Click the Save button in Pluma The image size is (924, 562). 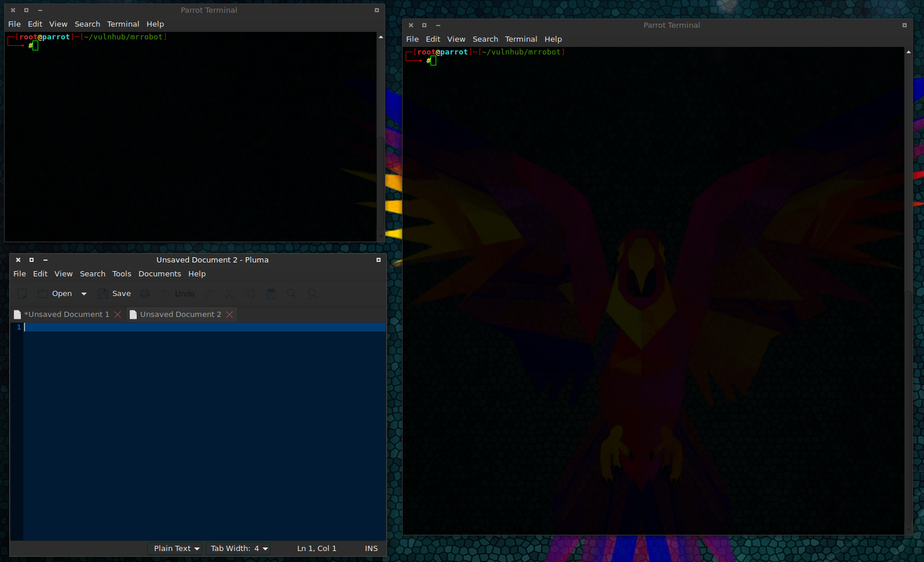[x=115, y=294]
